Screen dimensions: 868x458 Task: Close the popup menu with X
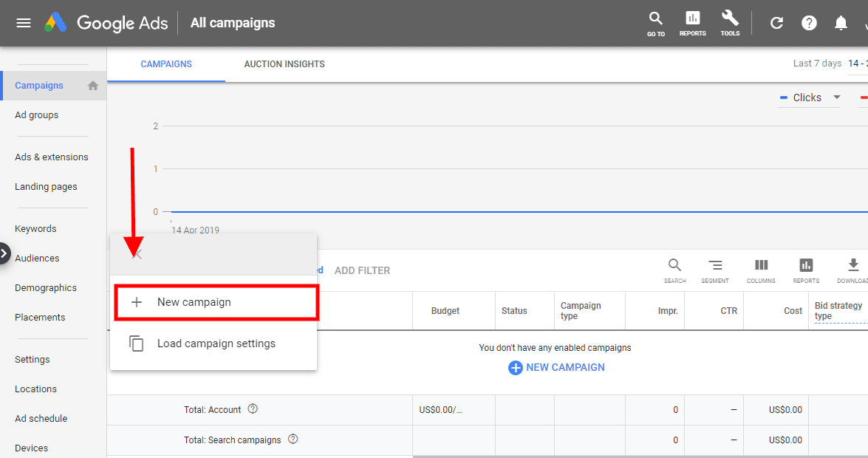pos(137,254)
